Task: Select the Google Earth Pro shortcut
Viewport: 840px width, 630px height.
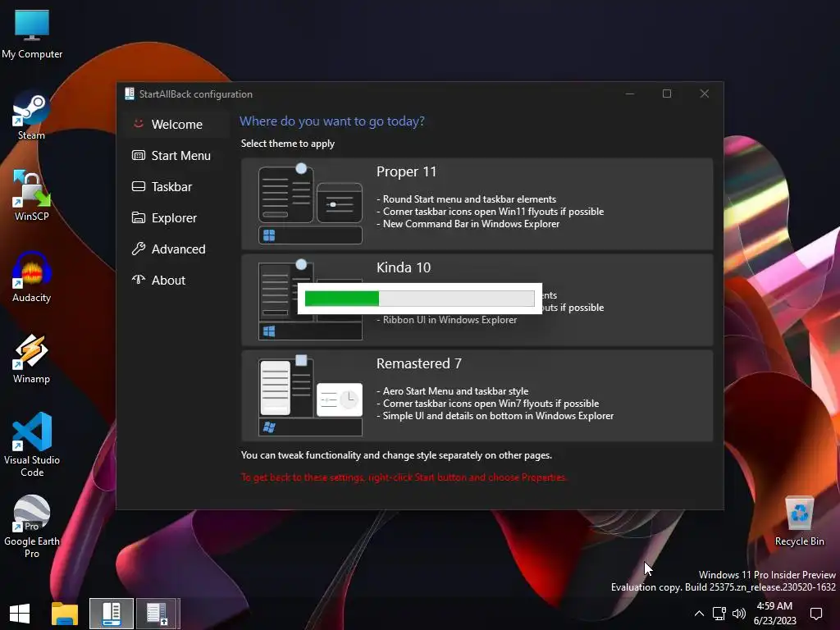Action: pyautogui.click(x=32, y=527)
